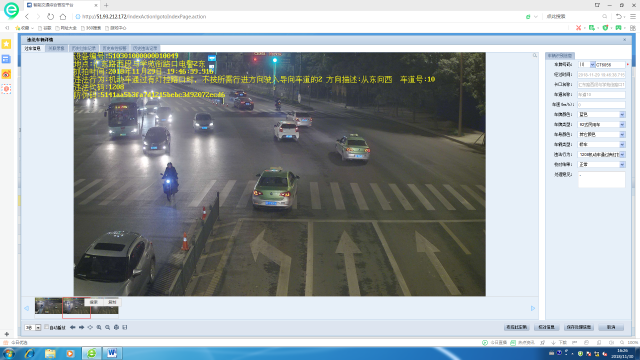Toggle the auto-play checkbox
Screen dimensions: 640x360
[x=47, y=327]
